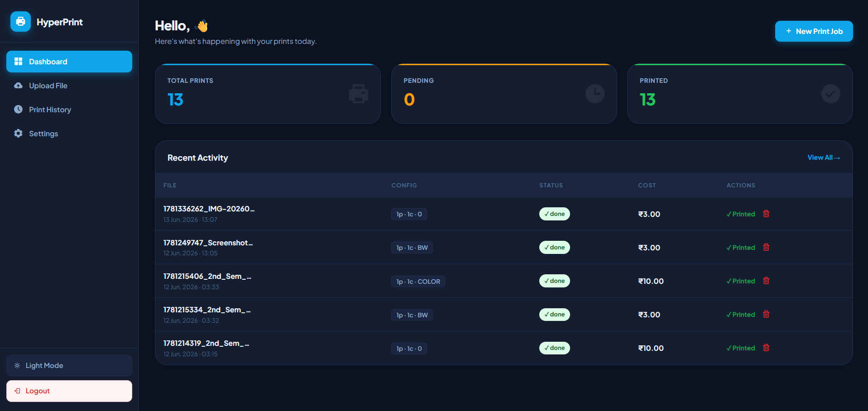The height and width of the screenshot is (411, 868).
Task: Select the file name 1781215334_2nd_Sem_…
Action: click(x=207, y=310)
